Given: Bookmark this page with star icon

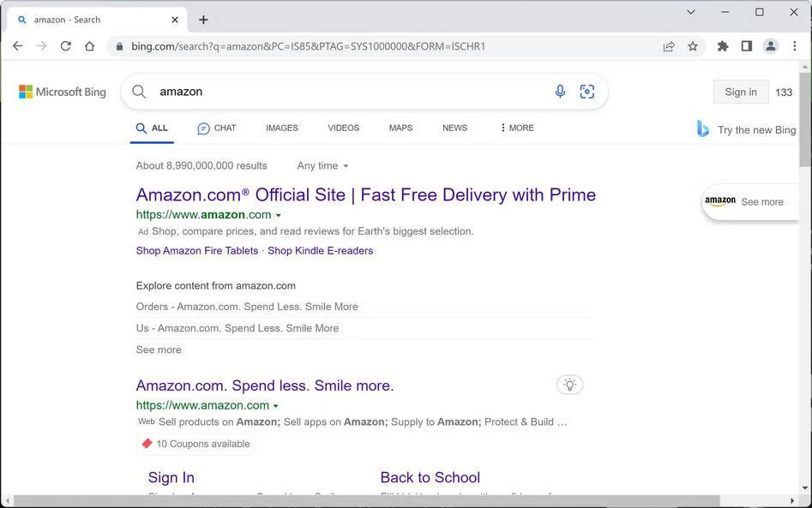Looking at the screenshot, I should (x=693, y=46).
